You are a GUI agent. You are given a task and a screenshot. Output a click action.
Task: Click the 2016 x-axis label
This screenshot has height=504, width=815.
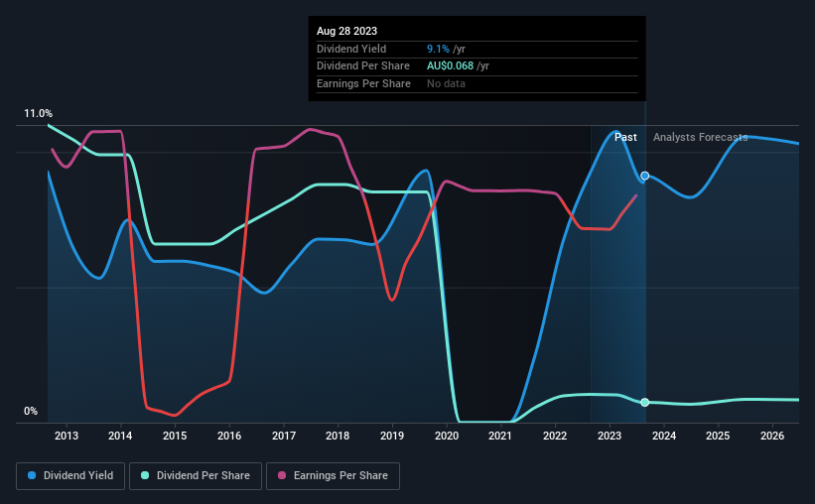tap(229, 436)
